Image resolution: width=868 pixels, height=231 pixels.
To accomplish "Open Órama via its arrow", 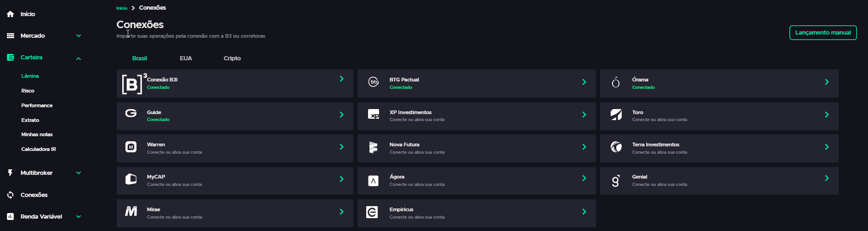I will [827, 82].
